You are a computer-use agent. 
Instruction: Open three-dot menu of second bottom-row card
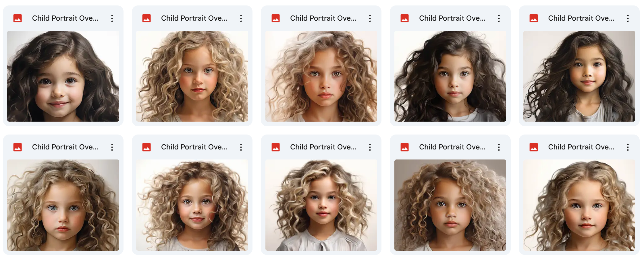coord(241,147)
